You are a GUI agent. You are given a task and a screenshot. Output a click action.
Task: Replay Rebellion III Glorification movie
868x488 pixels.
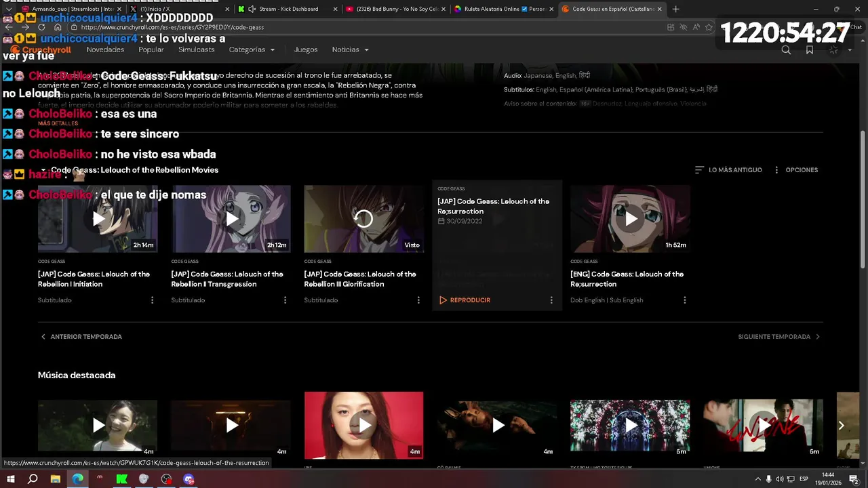[363, 219]
